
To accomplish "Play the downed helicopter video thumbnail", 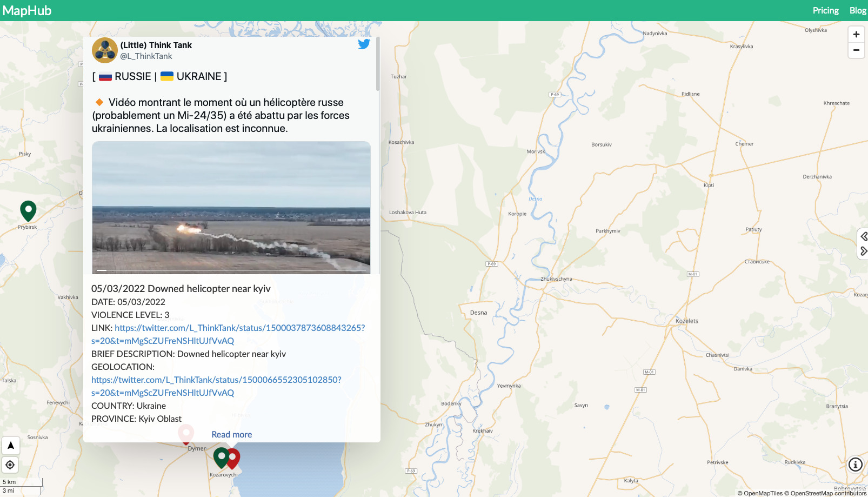I will tap(231, 208).
